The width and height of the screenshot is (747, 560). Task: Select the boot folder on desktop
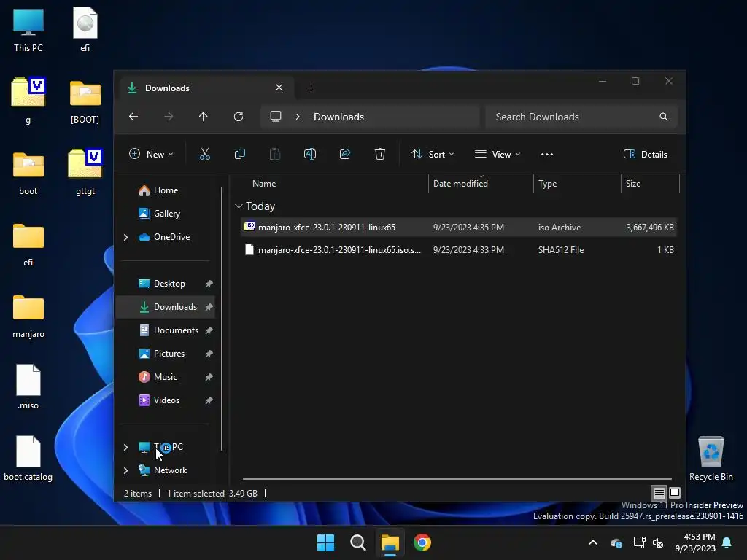coord(28,174)
